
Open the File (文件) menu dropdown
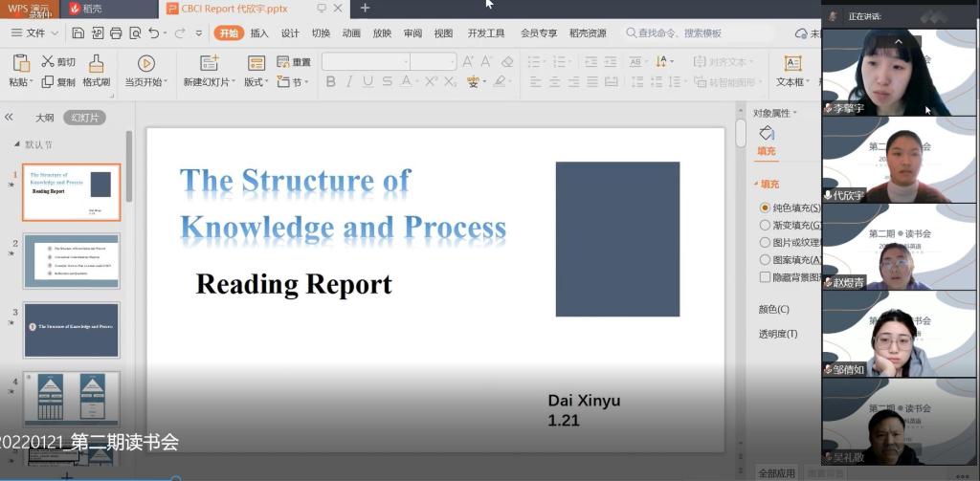point(34,33)
